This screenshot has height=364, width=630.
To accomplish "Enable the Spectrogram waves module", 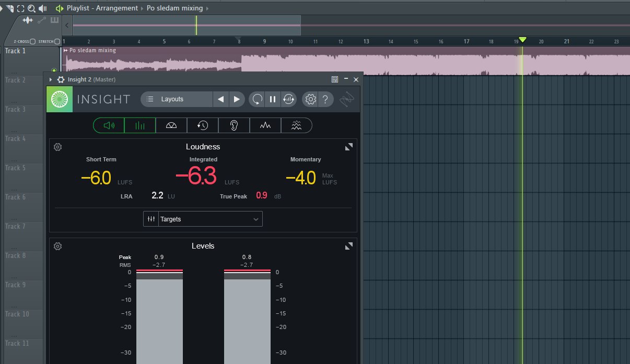I will click(296, 125).
